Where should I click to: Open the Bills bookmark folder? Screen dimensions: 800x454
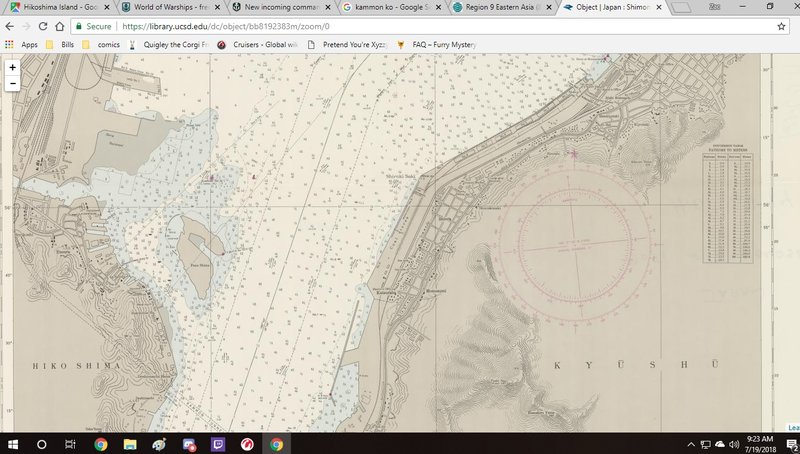point(63,45)
